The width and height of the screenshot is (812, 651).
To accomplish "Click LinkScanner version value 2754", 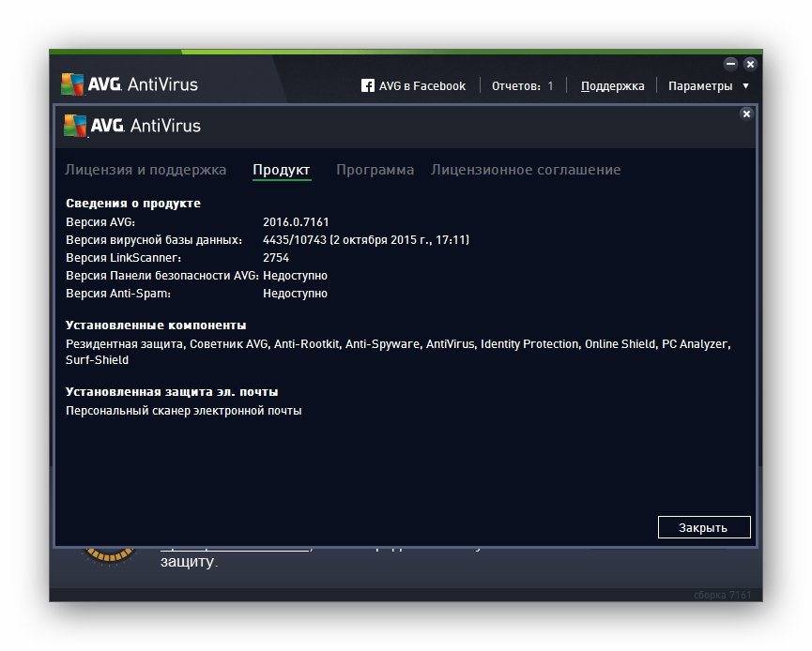I will click(276, 258).
